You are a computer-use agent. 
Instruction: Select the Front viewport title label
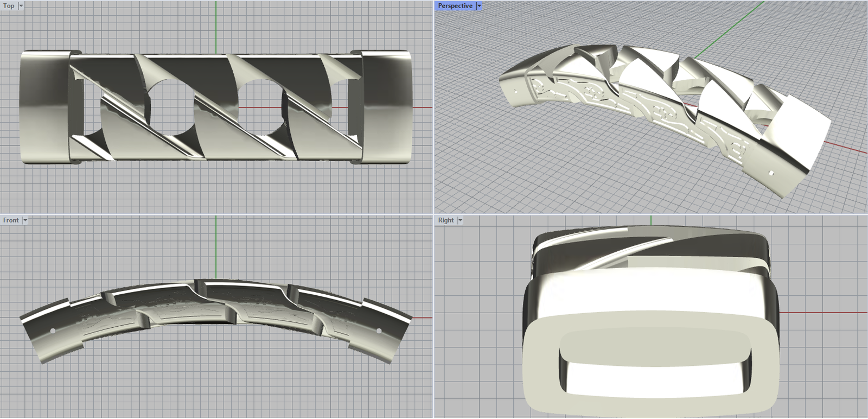[x=10, y=220]
